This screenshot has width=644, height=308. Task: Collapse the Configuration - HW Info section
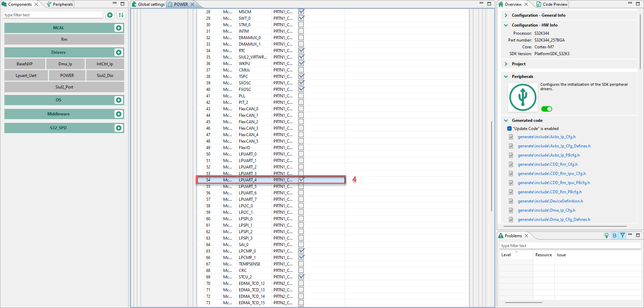506,25
